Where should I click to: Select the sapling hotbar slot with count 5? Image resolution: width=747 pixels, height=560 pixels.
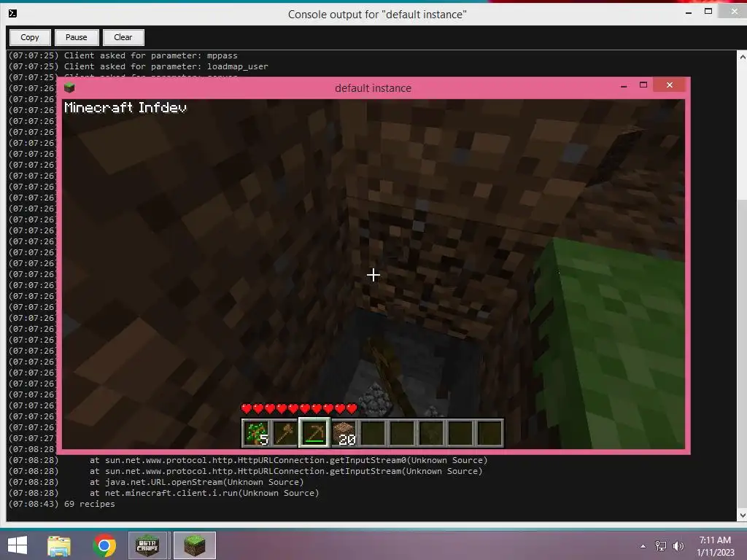tap(256, 433)
